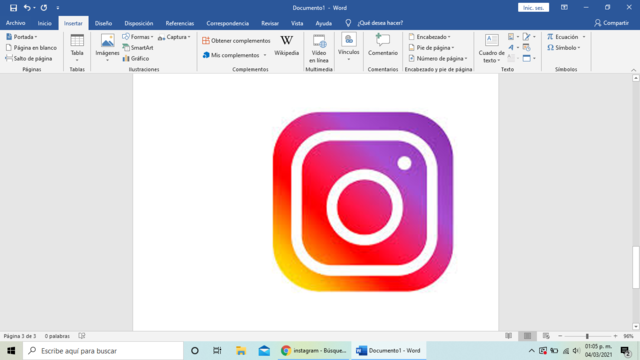Image resolution: width=640 pixels, height=360 pixels.
Task: Insert a chart with Gráfico
Action: point(136,58)
